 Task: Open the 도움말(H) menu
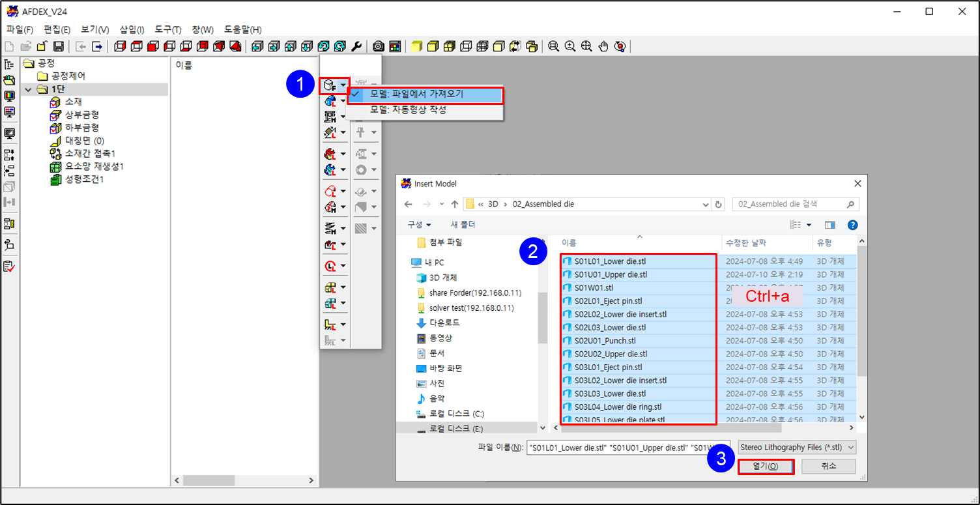[x=243, y=30]
